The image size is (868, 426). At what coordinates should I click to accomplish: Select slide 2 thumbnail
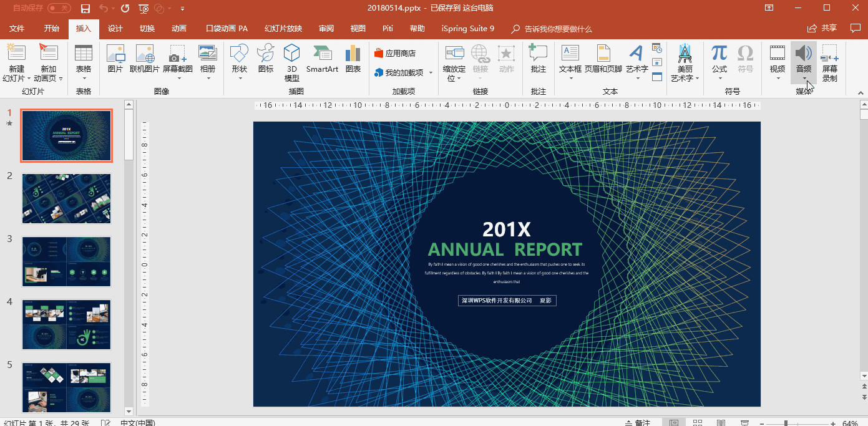pyautogui.click(x=66, y=199)
